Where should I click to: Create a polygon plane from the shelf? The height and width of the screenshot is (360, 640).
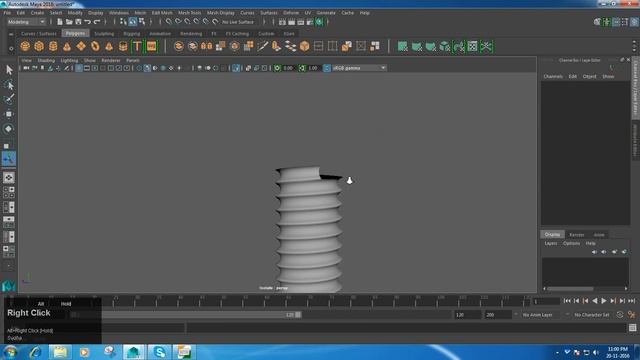81,46
